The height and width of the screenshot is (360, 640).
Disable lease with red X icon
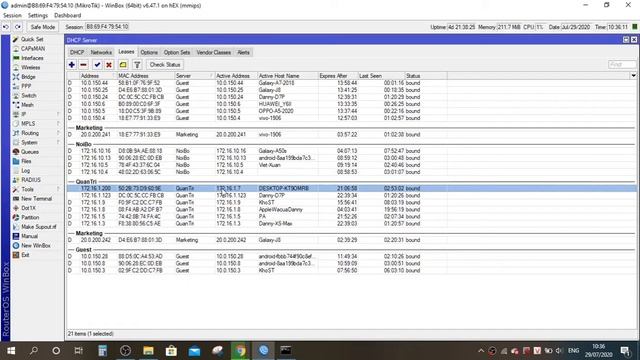click(x=109, y=64)
